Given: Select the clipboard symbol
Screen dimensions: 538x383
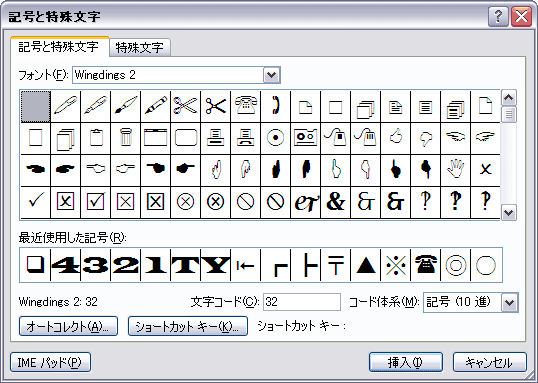Looking at the screenshot, I should [96, 138].
